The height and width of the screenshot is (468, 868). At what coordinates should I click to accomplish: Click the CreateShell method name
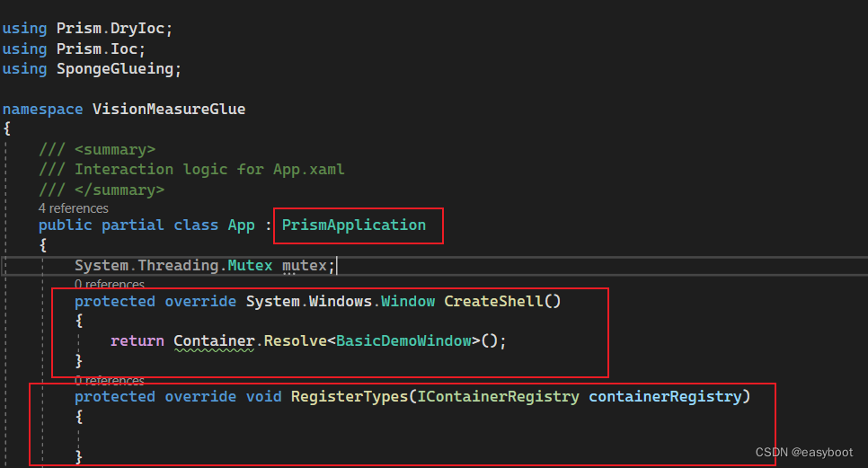pos(494,301)
